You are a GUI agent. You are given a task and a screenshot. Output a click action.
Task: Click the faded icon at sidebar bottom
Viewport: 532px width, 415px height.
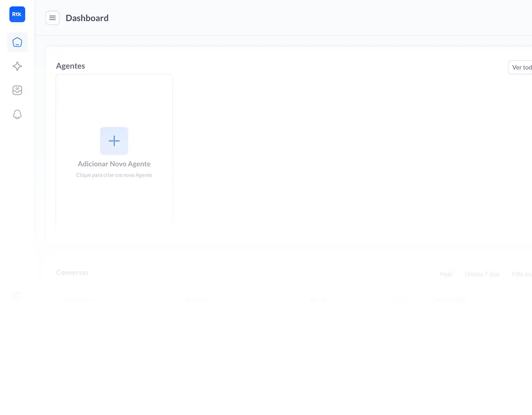17,295
